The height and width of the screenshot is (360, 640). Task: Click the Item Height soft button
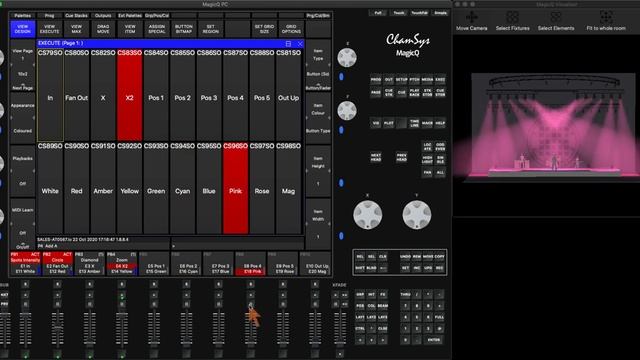(x=318, y=171)
